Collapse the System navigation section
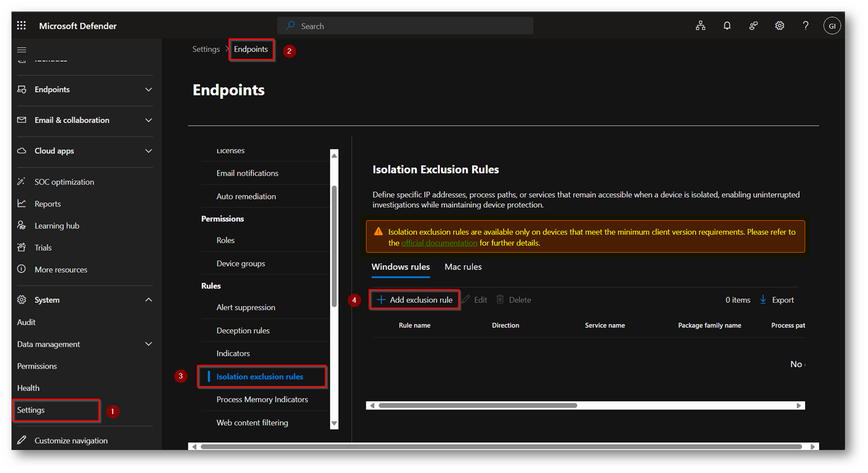 [x=148, y=300]
